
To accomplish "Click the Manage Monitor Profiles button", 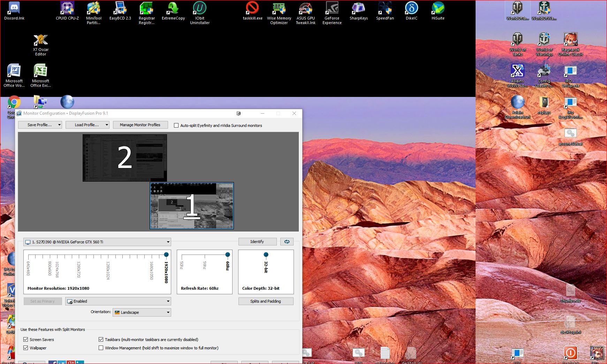I will [x=140, y=125].
